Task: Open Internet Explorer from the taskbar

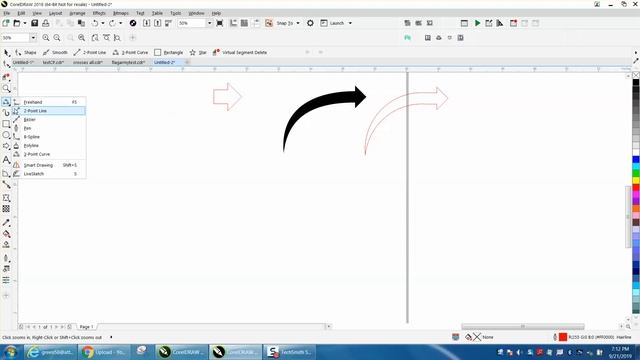Action: point(50,352)
